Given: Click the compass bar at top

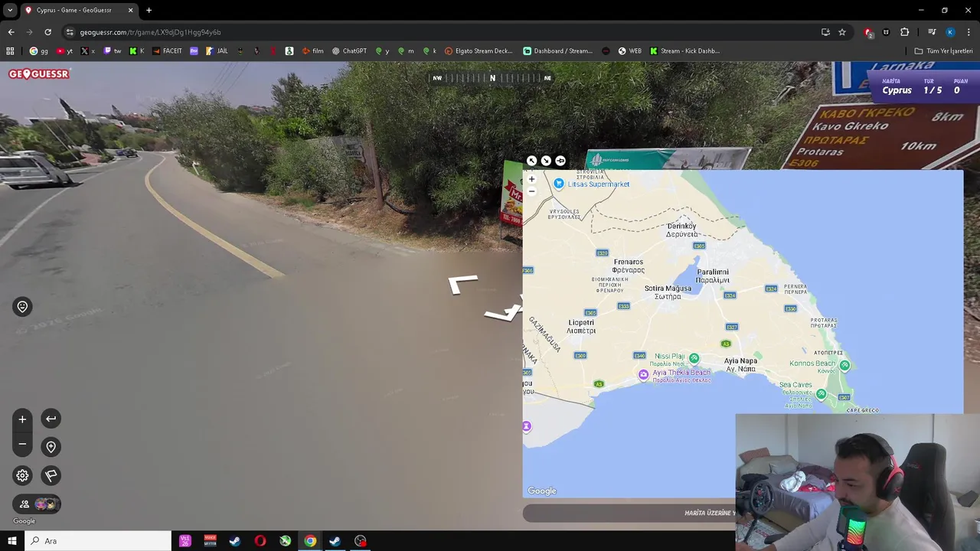Looking at the screenshot, I should pos(492,78).
